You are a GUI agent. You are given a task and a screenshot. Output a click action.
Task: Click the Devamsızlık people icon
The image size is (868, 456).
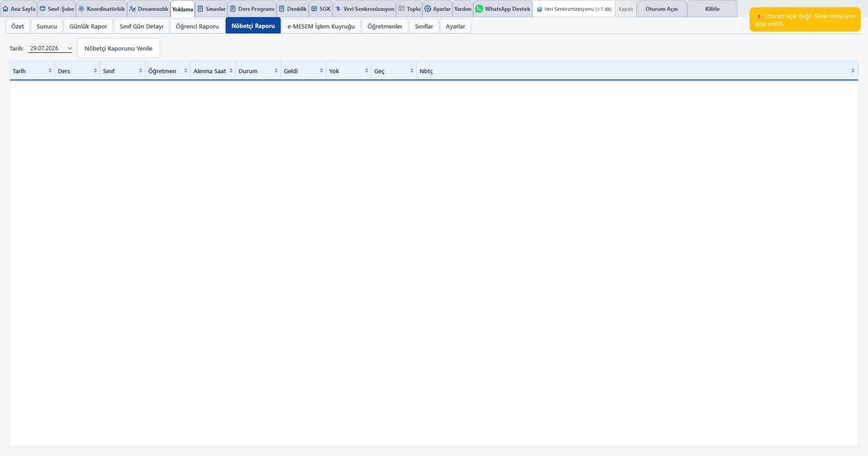pyautogui.click(x=132, y=9)
